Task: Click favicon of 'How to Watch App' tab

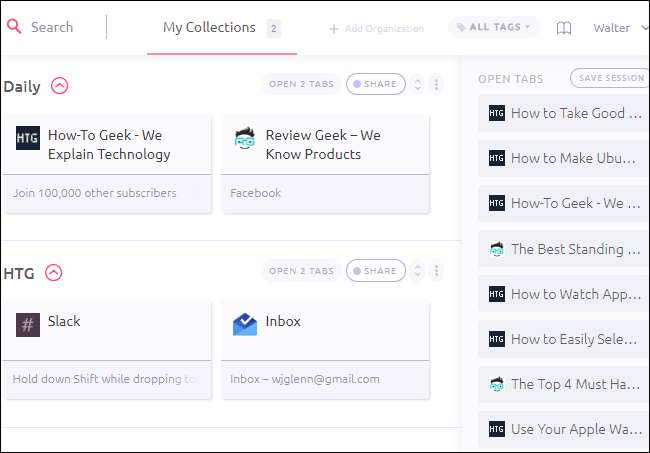Action: 497,294
